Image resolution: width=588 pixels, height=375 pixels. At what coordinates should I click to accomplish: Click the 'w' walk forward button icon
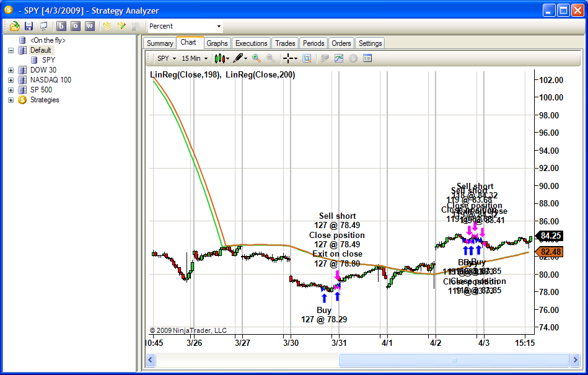pos(90,26)
